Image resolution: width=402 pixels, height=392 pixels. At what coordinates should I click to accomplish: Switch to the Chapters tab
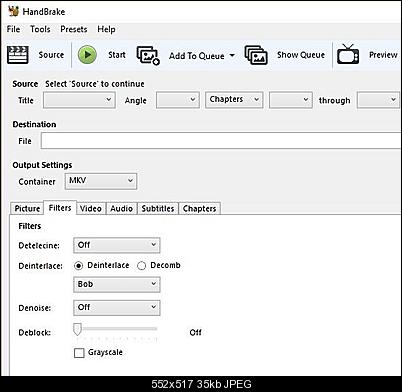[x=199, y=209]
